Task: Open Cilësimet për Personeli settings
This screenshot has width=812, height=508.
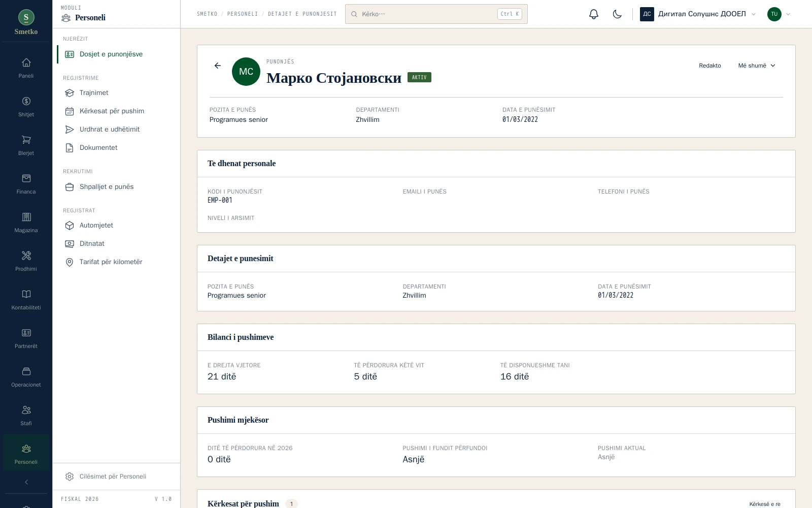Action: pos(117,477)
